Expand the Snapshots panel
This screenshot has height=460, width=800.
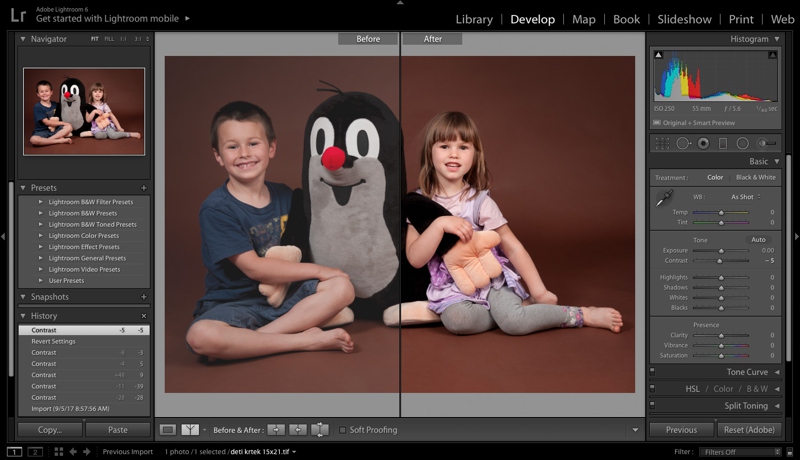[23, 297]
